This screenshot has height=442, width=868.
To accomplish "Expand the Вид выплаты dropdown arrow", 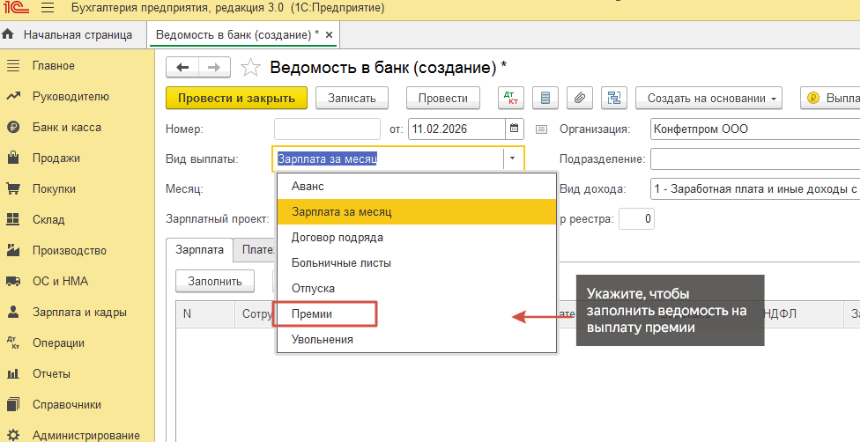I will (x=513, y=158).
